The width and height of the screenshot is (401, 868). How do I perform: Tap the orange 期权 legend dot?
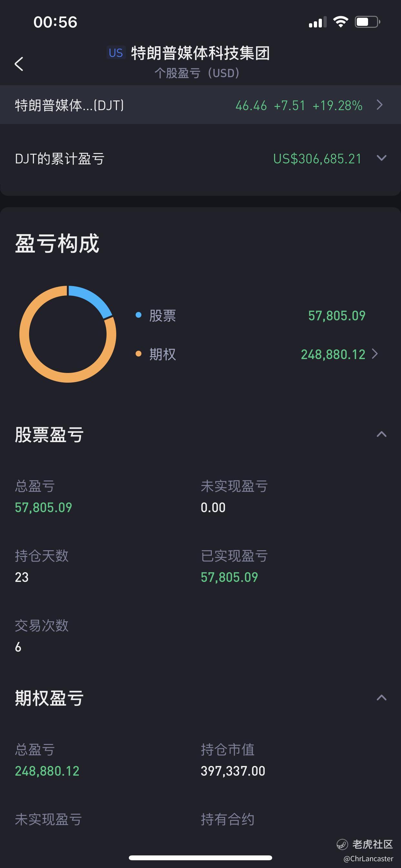pyautogui.click(x=138, y=354)
